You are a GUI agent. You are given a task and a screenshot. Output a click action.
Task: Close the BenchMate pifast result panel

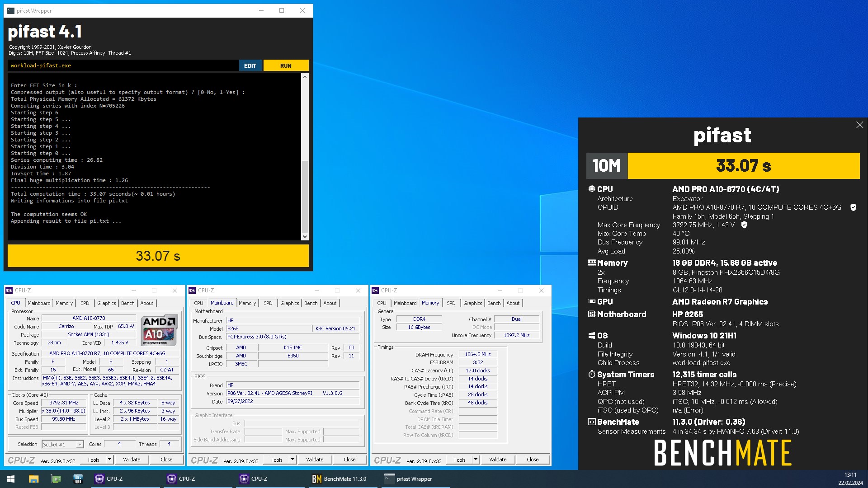pos(859,125)
